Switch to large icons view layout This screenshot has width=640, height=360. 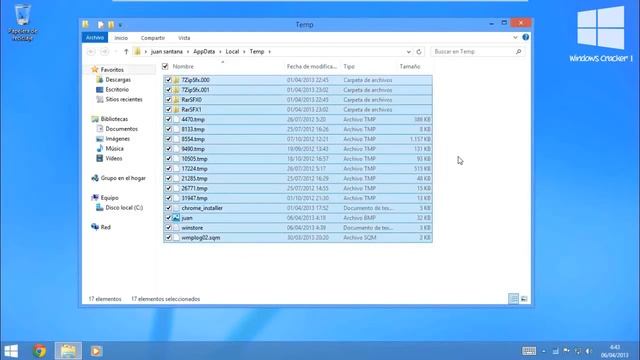(x=524, y=299)
